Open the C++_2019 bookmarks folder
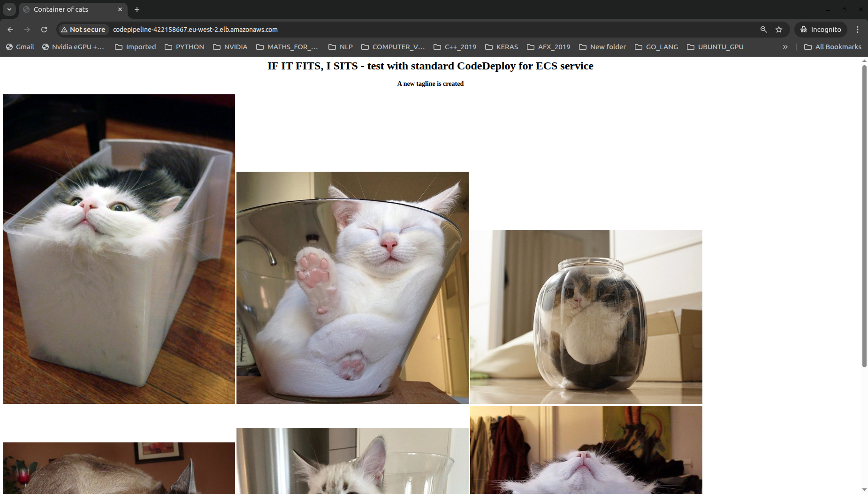Viewport: 868px width, 494px height. tap(455, 47)
